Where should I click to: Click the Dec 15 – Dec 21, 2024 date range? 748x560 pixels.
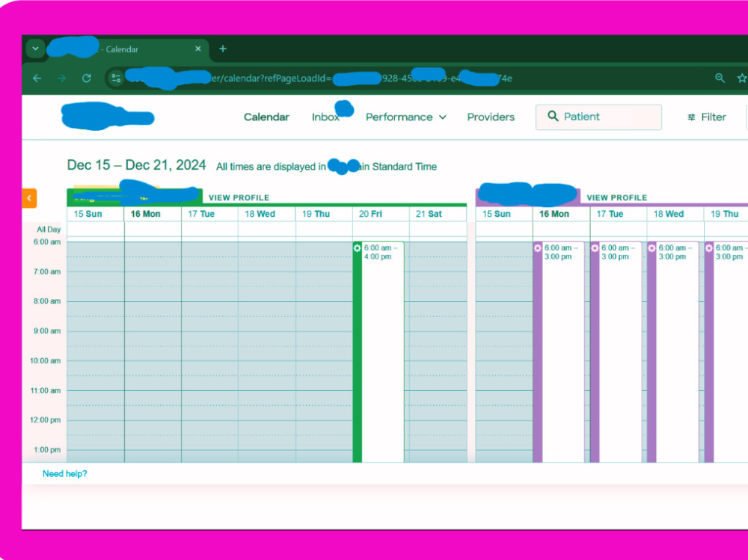[136, 165]
